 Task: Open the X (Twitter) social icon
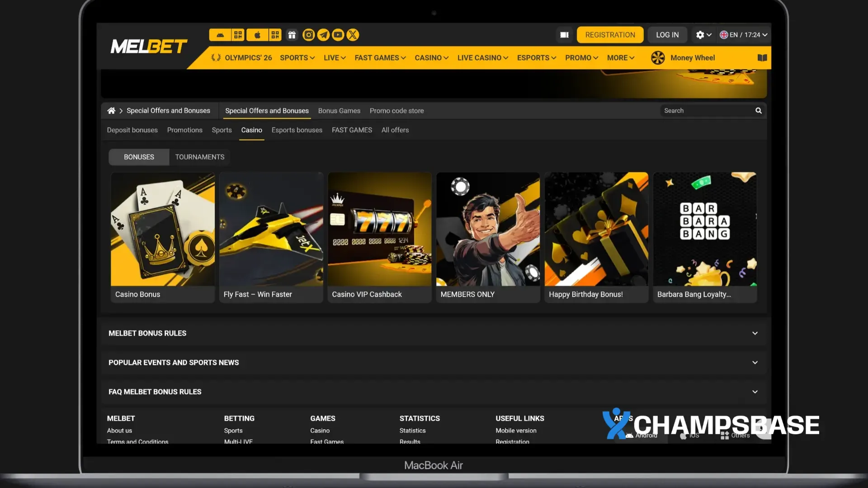point(353,35)
